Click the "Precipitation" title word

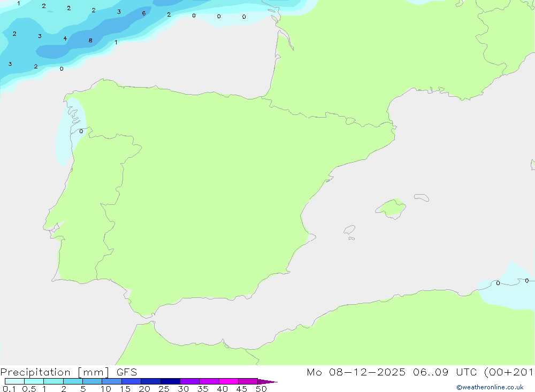point(35,372)
